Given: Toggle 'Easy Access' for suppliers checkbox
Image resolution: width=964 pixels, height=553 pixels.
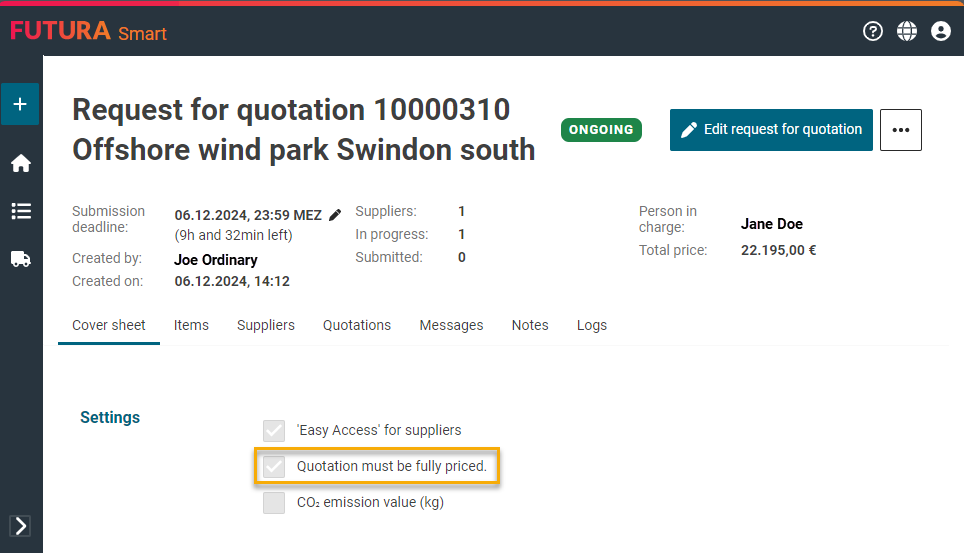Looking at the screenshot, I should pyautogui.click(x=274, y=430).
